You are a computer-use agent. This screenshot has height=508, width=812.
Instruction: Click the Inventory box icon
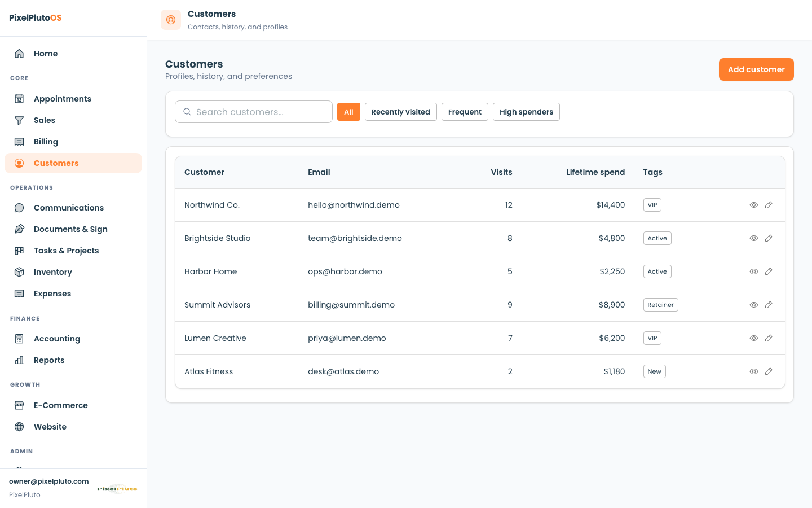coord(19,272)
